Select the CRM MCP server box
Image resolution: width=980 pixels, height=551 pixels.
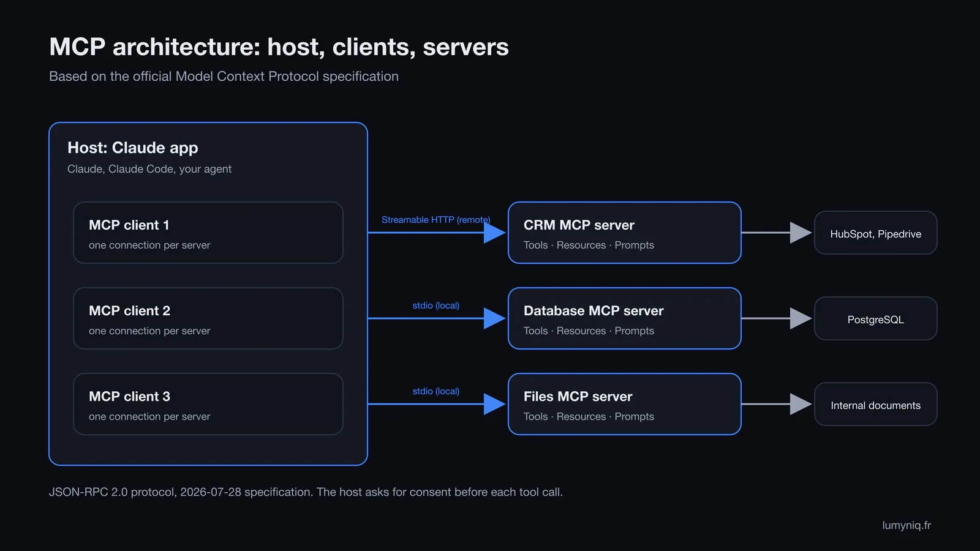pos(625,233)
